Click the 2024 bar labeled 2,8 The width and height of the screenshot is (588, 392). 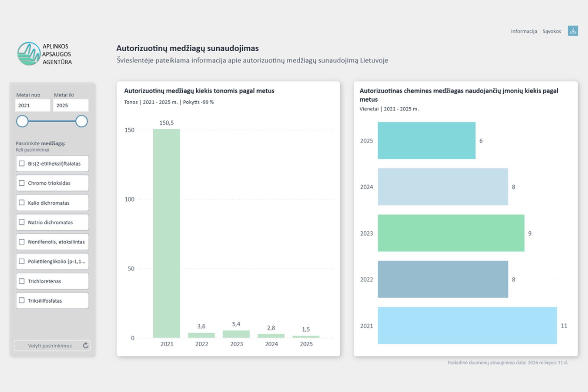(271, 336)
